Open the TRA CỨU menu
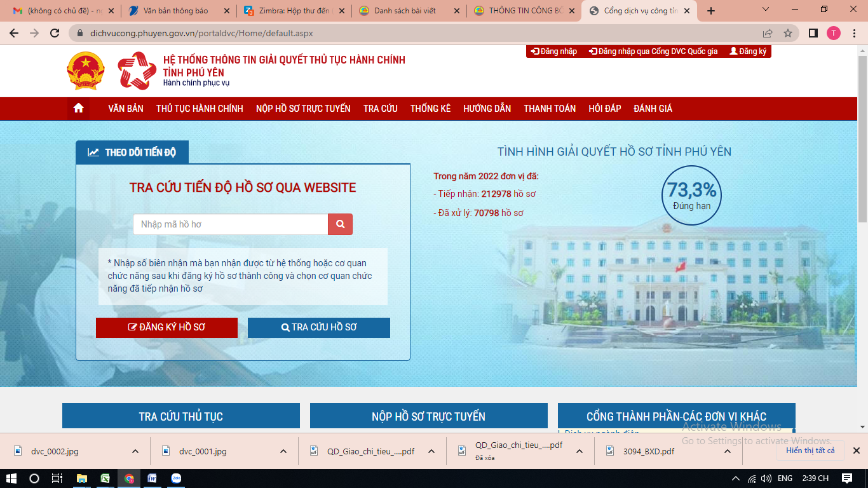 [x=381, y=109]
